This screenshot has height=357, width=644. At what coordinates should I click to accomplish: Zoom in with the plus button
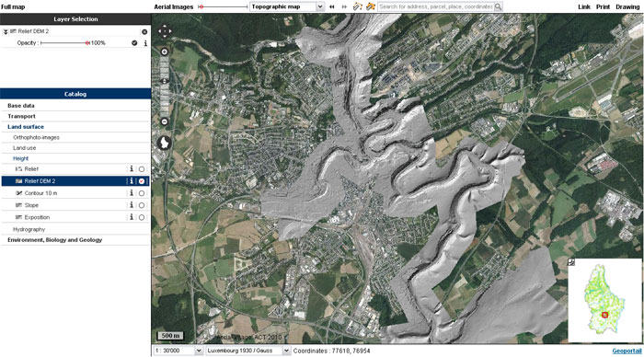[165, 52]
